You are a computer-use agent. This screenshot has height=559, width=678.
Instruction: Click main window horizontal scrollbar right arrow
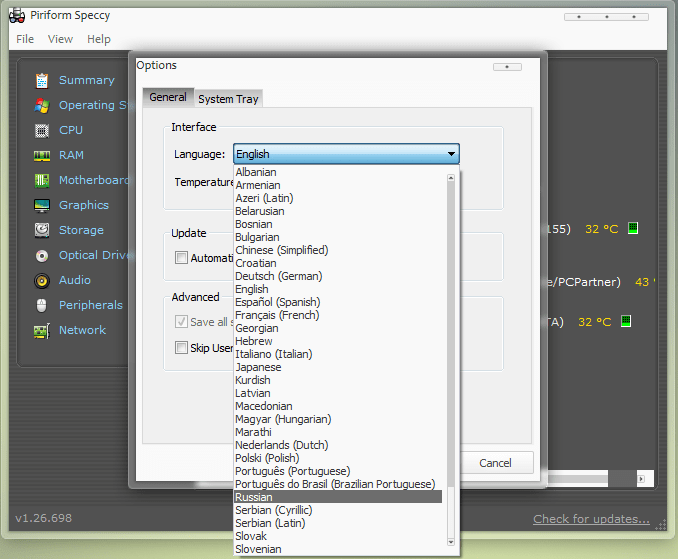(x=641, y=479)
